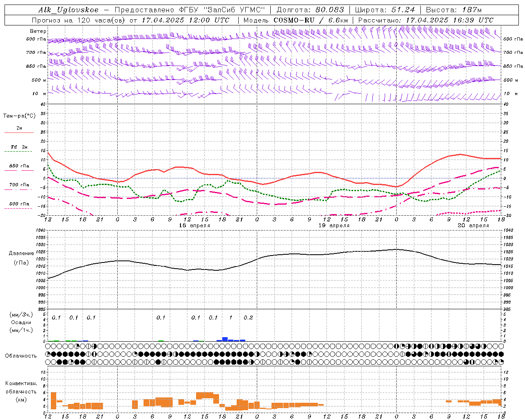The height and width of the screenshot is (420, 525).
Task: Click the longitude value "Долгота: 80.083"
Action: [x=310, y=10]
